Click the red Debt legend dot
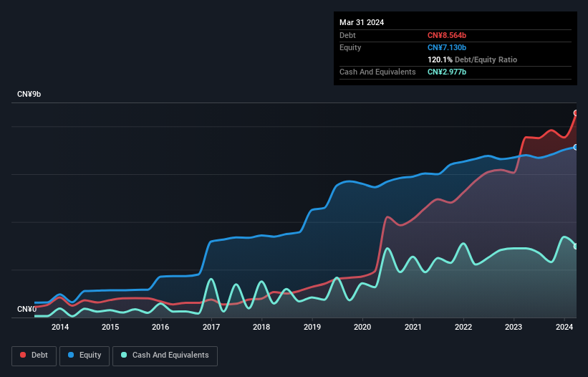Viewport: 588px width, 377px height. (23, 355)
